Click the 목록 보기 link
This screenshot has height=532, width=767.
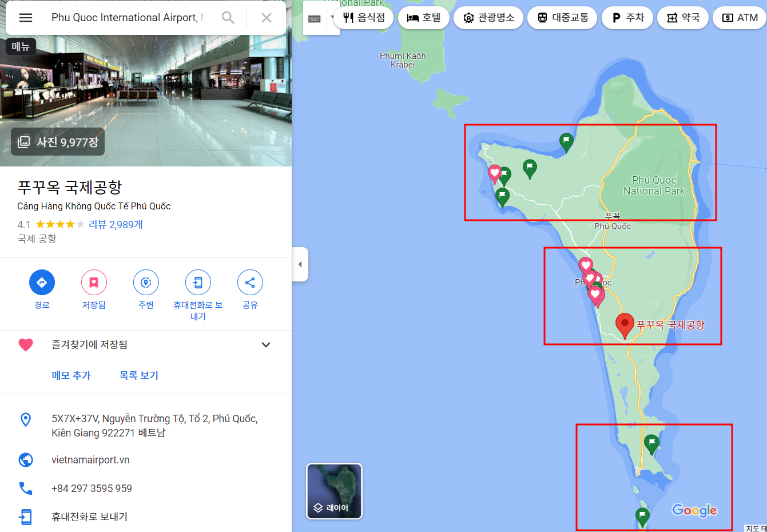pyautogui.click(x=139, y=375)
